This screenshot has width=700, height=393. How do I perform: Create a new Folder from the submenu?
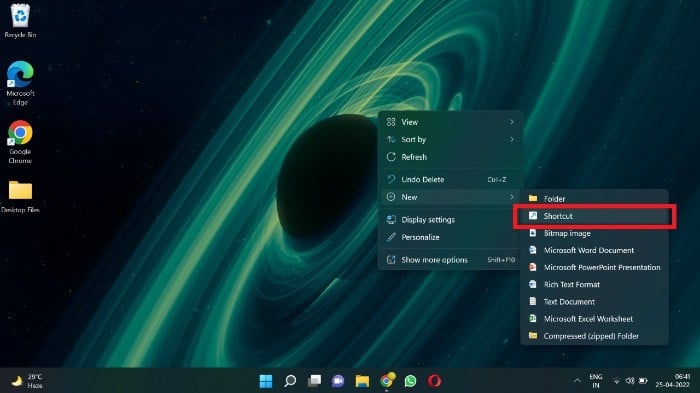(x=594, y=199)
